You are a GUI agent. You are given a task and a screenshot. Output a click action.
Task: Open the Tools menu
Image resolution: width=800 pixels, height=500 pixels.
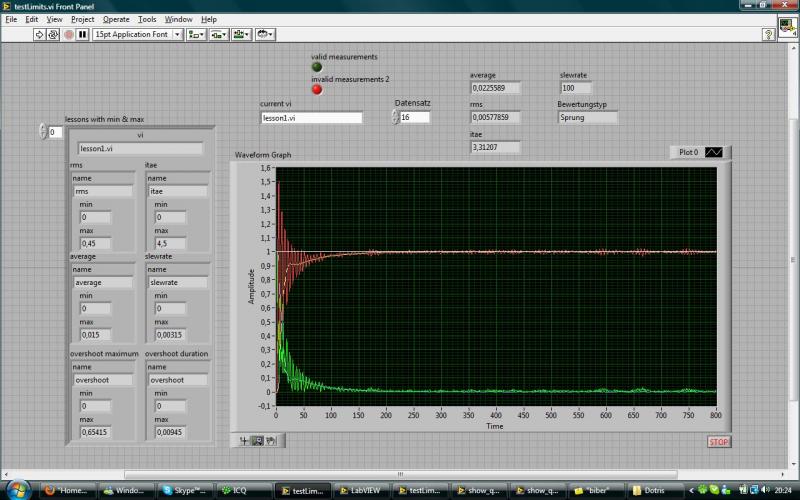[147, 19]
